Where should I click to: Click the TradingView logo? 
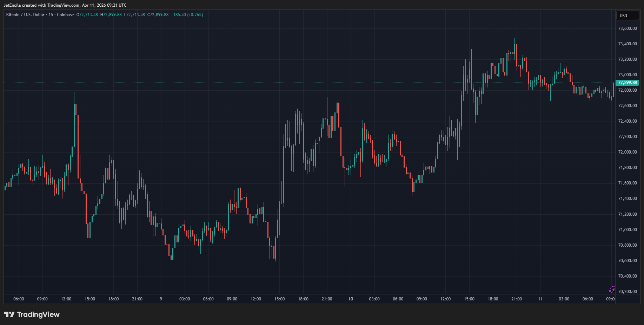[32, 314]
